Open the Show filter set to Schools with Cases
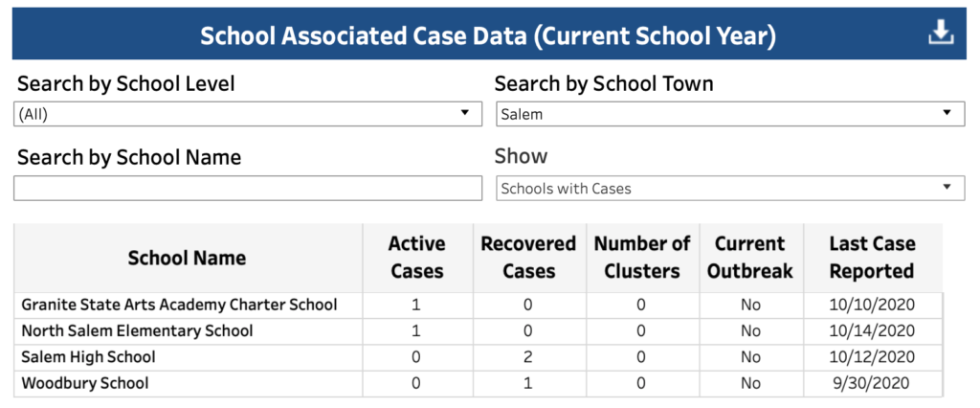This screenshot has width=980, height=408. coord(730,189)
